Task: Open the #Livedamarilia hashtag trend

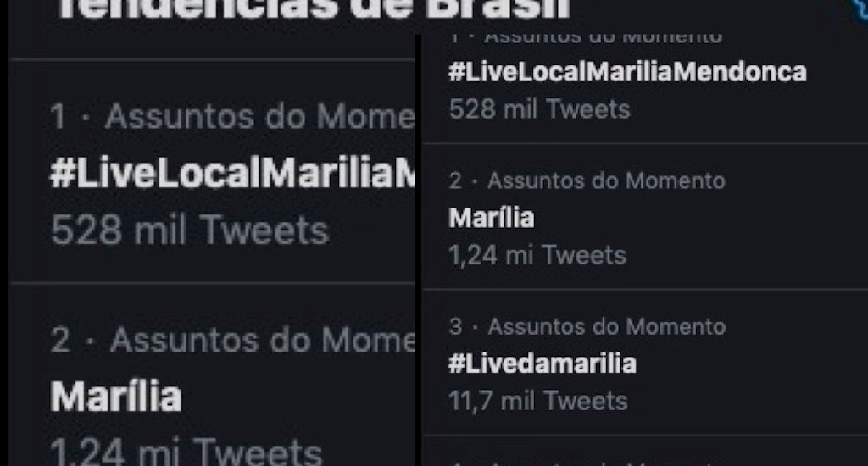Action: click(x=542, y=364)
